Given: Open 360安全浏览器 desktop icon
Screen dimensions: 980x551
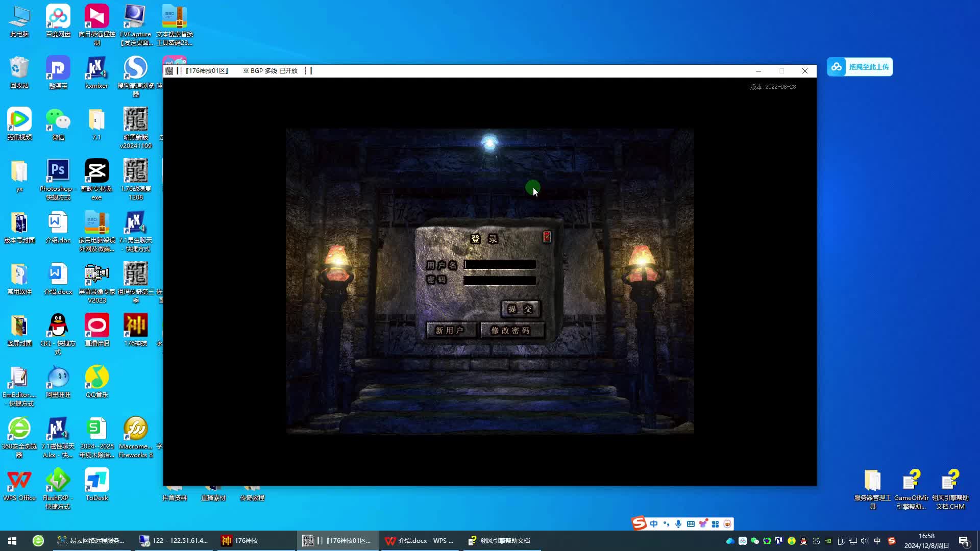Looking at the screenshot, I should tap(19, 437).
